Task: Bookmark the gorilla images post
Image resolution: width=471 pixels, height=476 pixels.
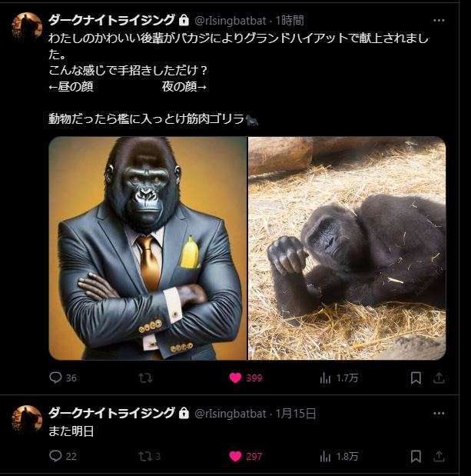Action: click(416, 378)
